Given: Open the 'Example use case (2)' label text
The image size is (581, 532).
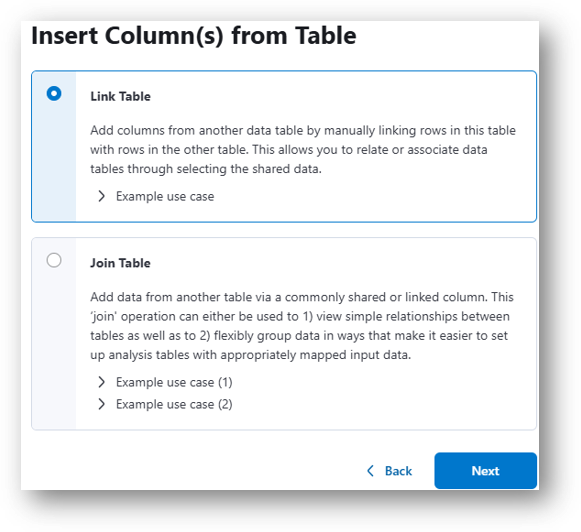Looking at the screenshot, I should (x=174, y=404).
